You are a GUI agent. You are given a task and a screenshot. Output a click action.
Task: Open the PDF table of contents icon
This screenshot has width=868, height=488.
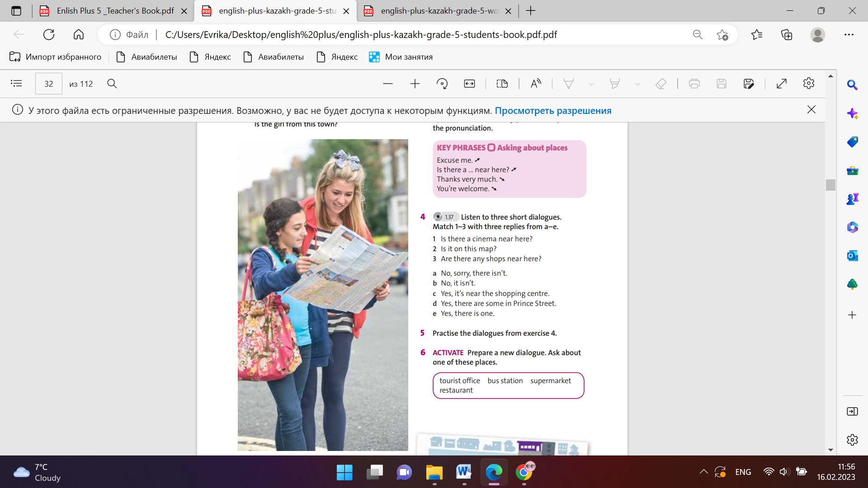coord(16,84)
